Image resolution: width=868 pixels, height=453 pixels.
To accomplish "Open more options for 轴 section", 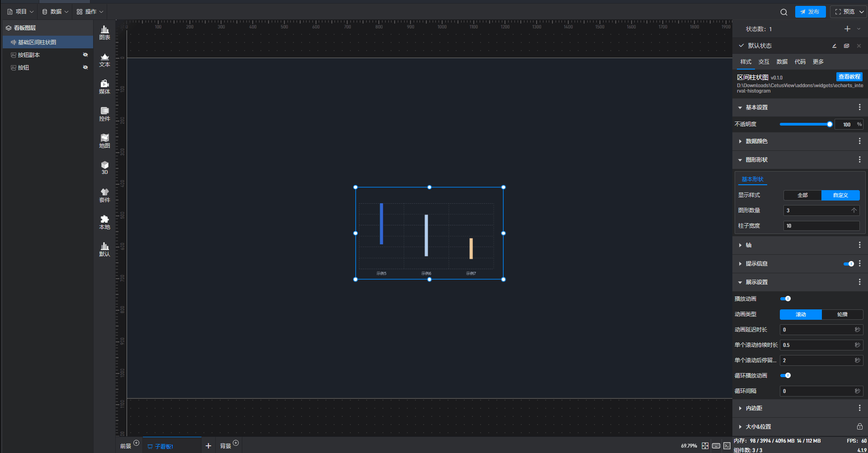I will (x=859, y=245).
